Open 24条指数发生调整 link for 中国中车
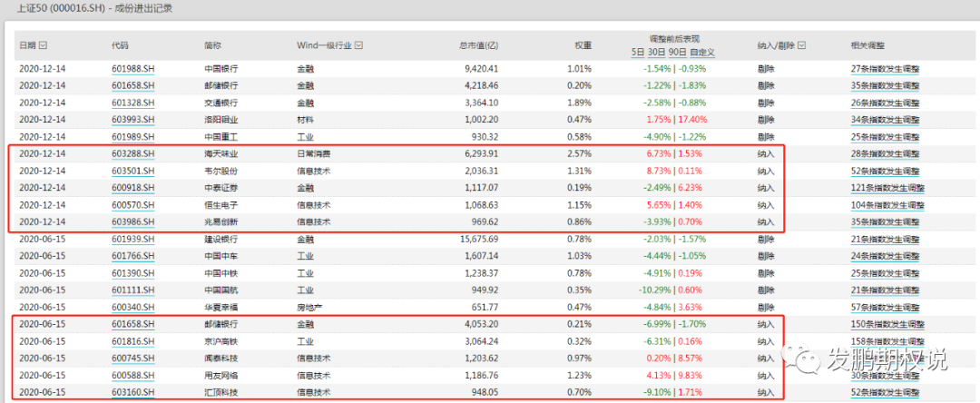 [885, 256]
